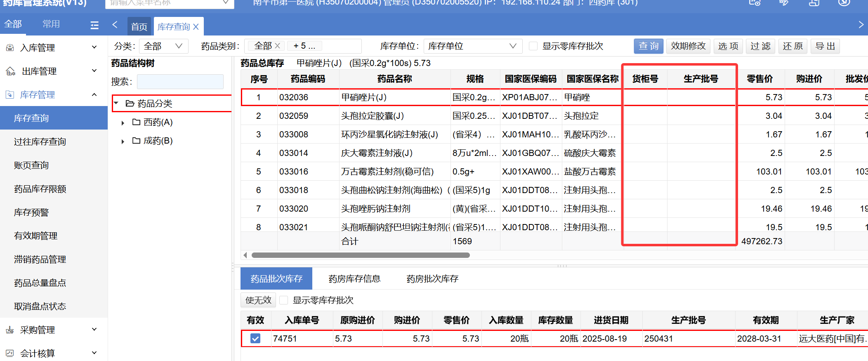Click the 出库管理 warehouse icon

click(10, 71)
